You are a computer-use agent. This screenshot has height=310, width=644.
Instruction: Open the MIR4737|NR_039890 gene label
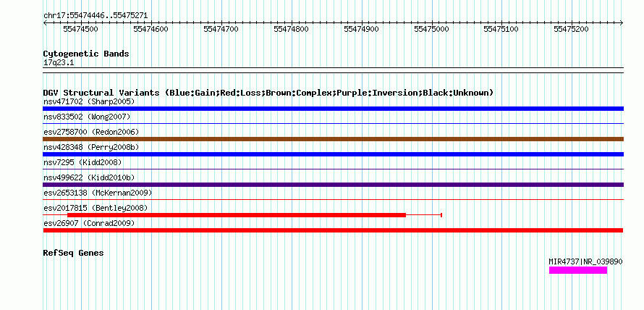pos(585,261)
